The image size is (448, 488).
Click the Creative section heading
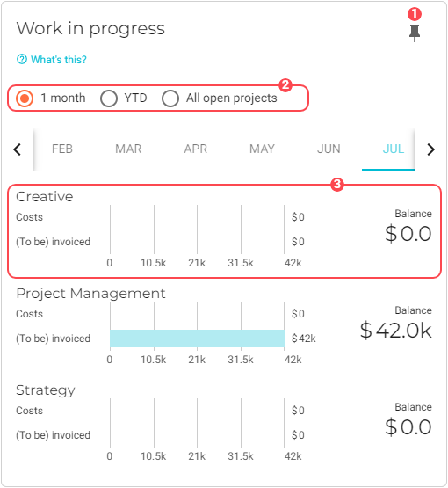click(45, 197)
